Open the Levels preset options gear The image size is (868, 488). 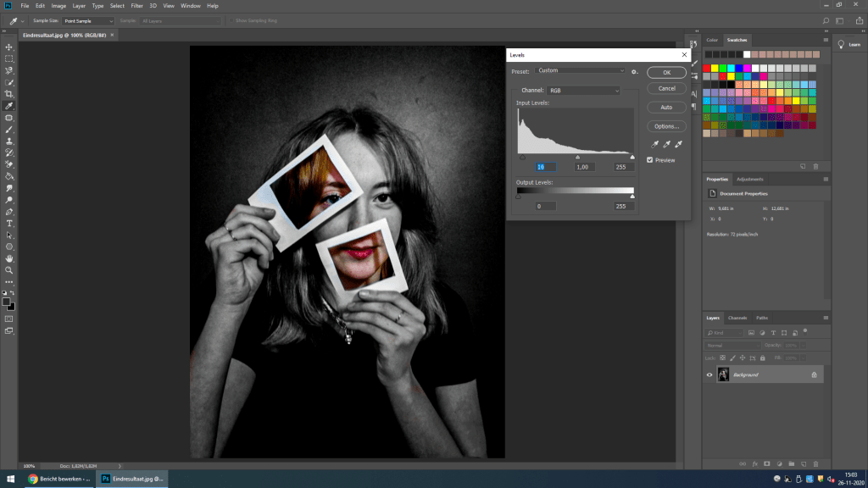[x=634, y=71]
